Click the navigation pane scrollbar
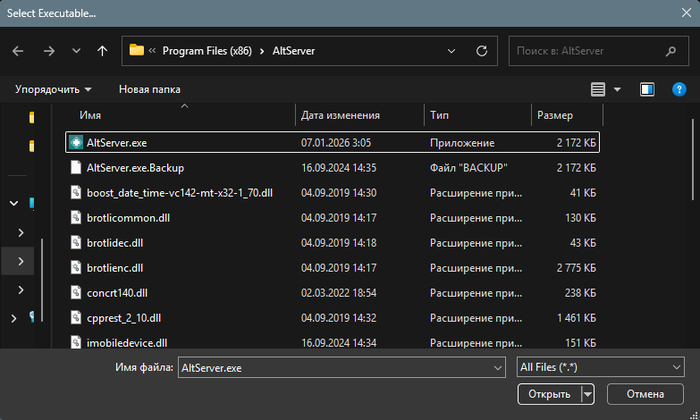Viewport: 700px width, 420px height. tap(42, 280)
